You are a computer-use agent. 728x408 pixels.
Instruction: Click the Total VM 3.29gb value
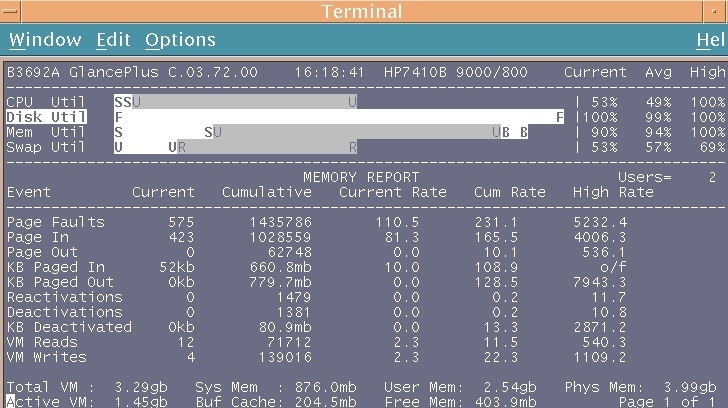pyautogui.click(x=141, y=387)
